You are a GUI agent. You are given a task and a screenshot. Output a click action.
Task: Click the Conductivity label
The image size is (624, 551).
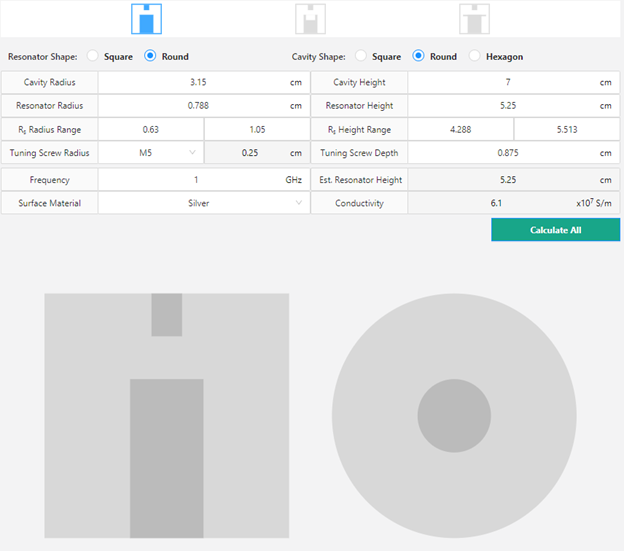(x=359, y=203)
